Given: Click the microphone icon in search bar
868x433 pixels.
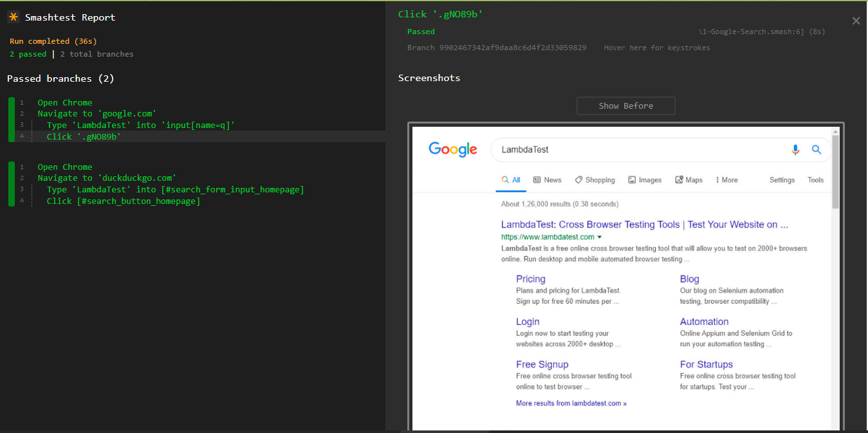Looking at the screenshot, I should pyautogui.click(x=795, y=150).
